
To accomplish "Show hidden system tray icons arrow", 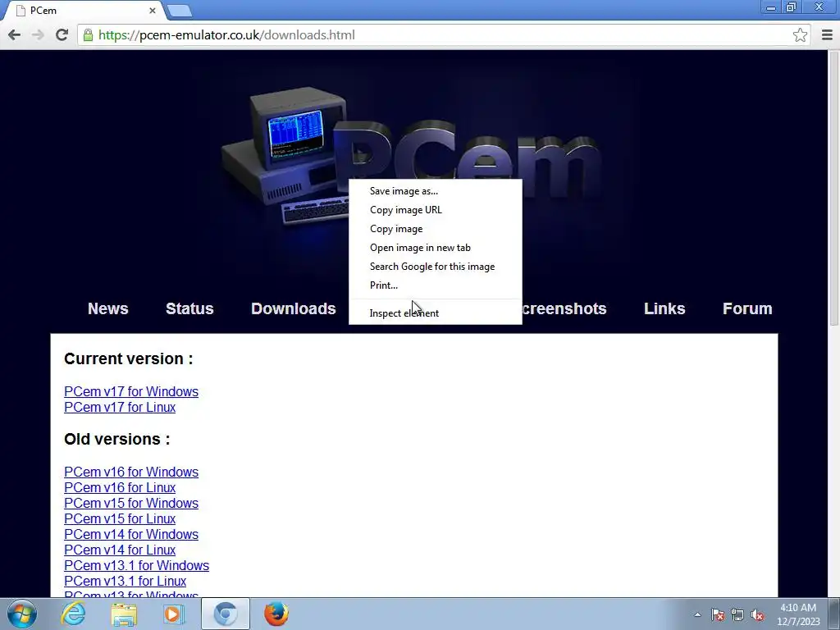I will tap(697, 614).
